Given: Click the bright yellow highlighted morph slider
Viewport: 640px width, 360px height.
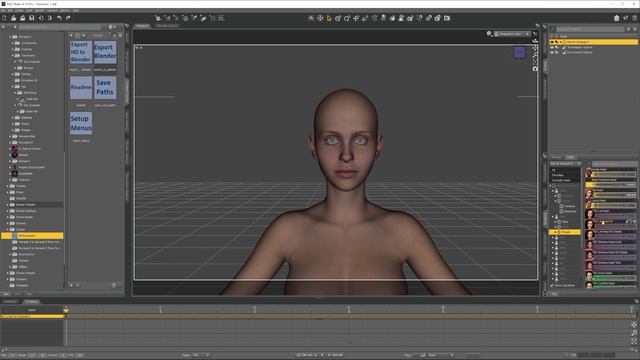Looking at the screenshot, I should point(611,185).
